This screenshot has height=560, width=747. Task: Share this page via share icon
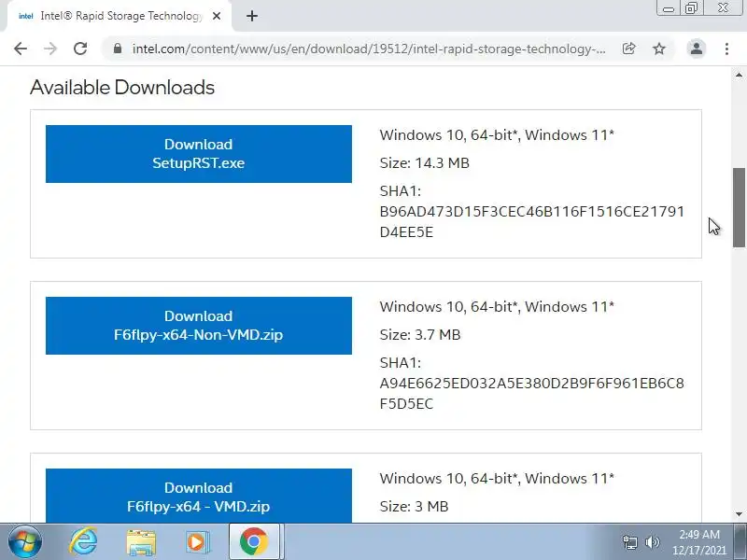[628, 49]
